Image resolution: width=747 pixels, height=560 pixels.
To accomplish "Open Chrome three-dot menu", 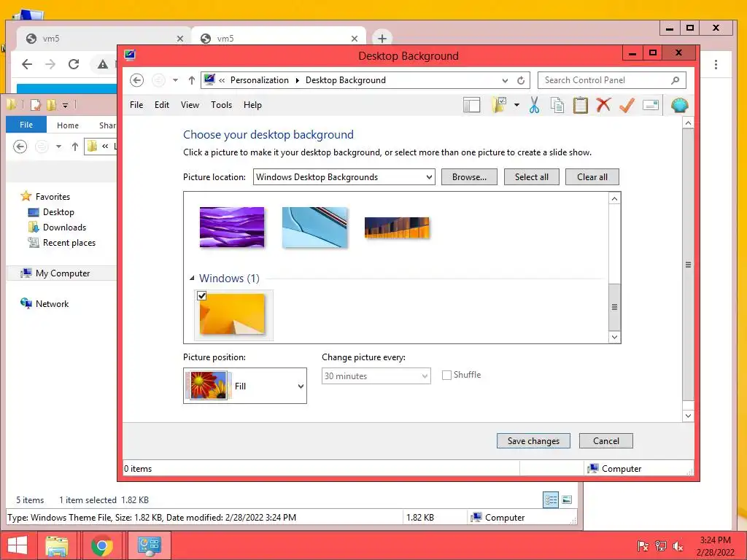I will point(716,64).
